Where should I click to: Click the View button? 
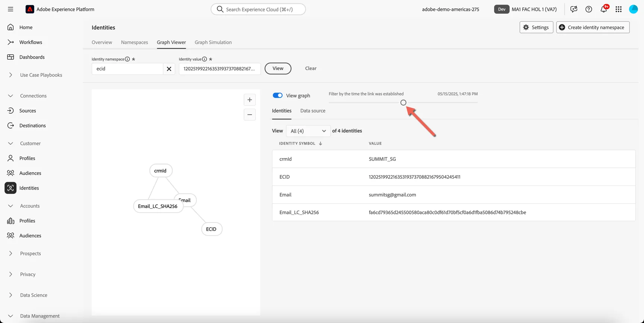pos(278,68)
